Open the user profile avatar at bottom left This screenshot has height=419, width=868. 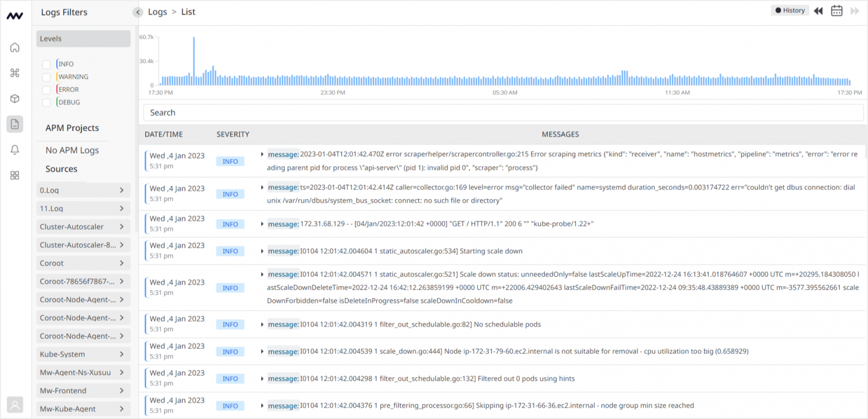15,404
